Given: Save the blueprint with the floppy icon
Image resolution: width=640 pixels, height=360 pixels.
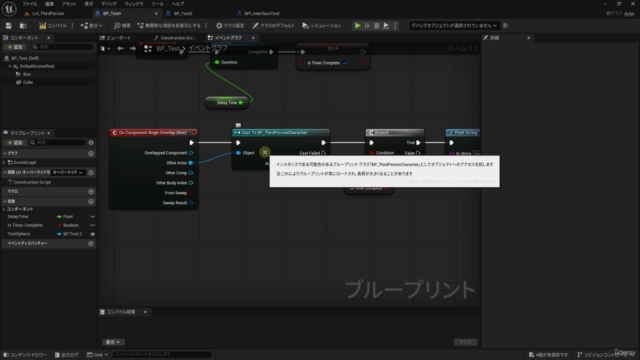Looking at the screenshot, I should (x=9, y=26).
